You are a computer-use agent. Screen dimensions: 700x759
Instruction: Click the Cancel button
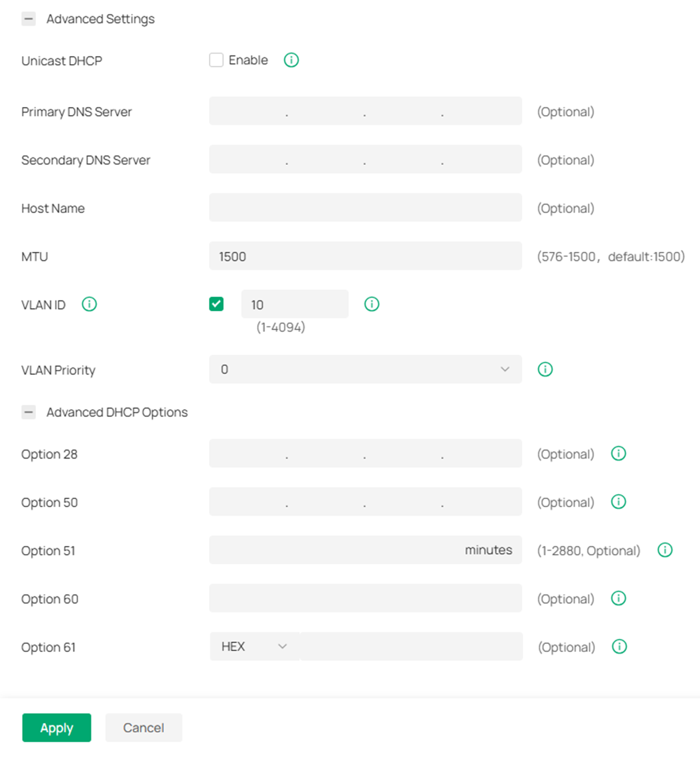point(143,728)
